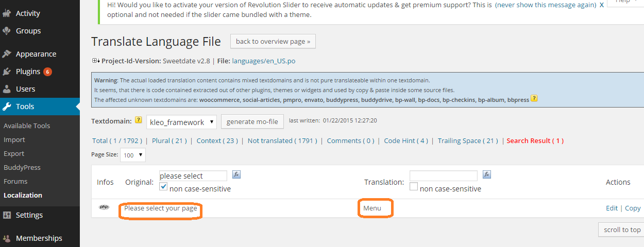Click the regex icon next to Translation search
This screenshot has height=247, width=644.
click(x=487, y=175)
